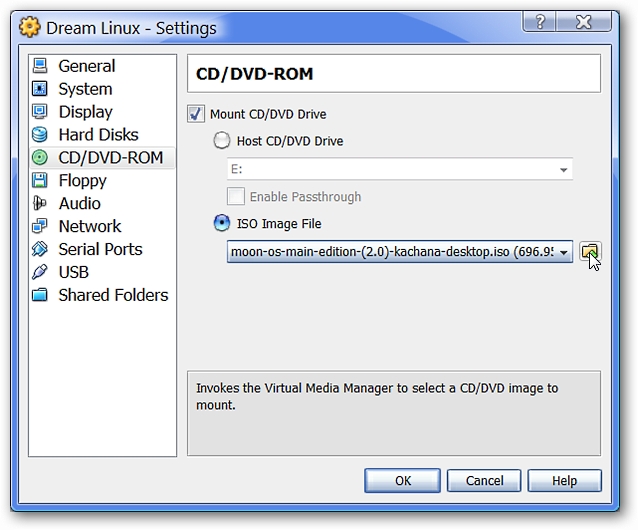
Task: Select the System chip icon
Action: [40, 89]
